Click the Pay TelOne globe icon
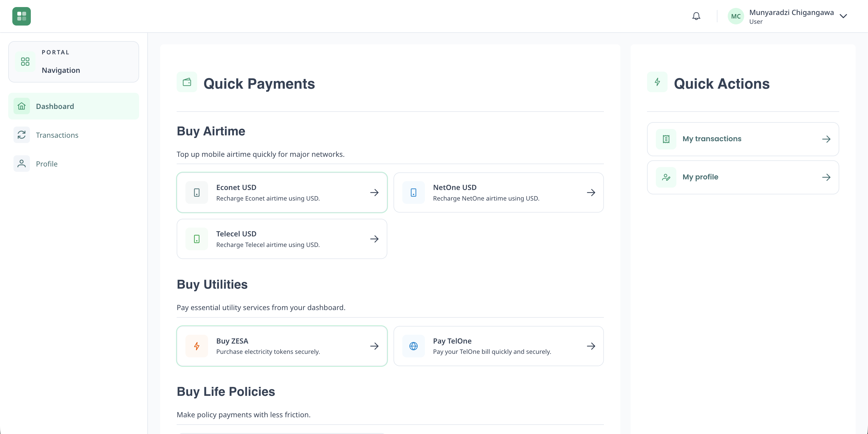Image resolution: width=868 pixels, height=434 pixels. tap(413, 346)
